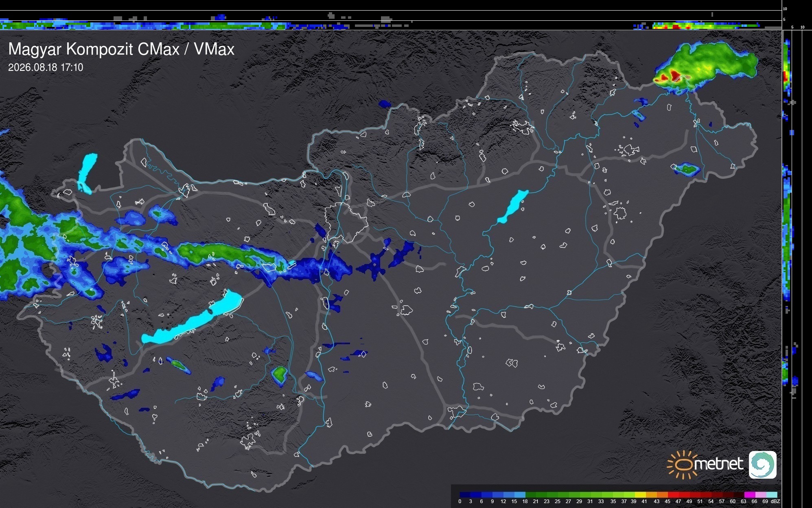
Task: Click the orange 41 dBZ legend swatch
Action: (x=651, y=495)
